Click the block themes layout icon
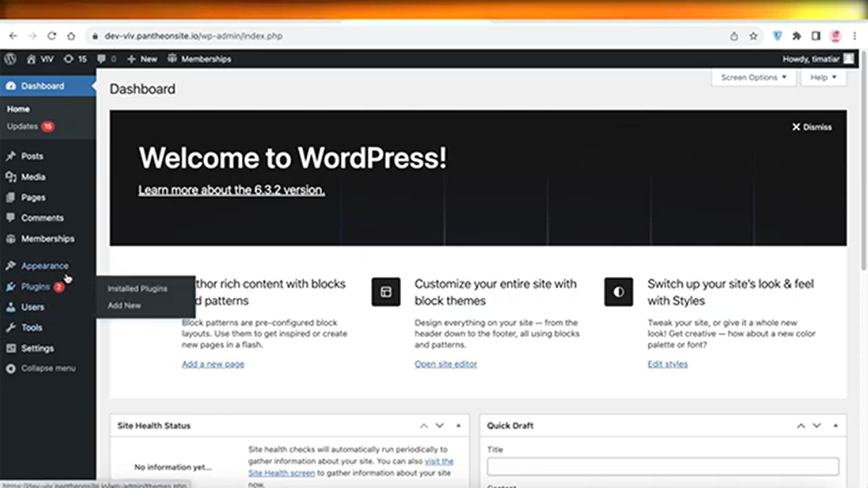The width and height of the screenshot is (868, 488). coord(386,292)
